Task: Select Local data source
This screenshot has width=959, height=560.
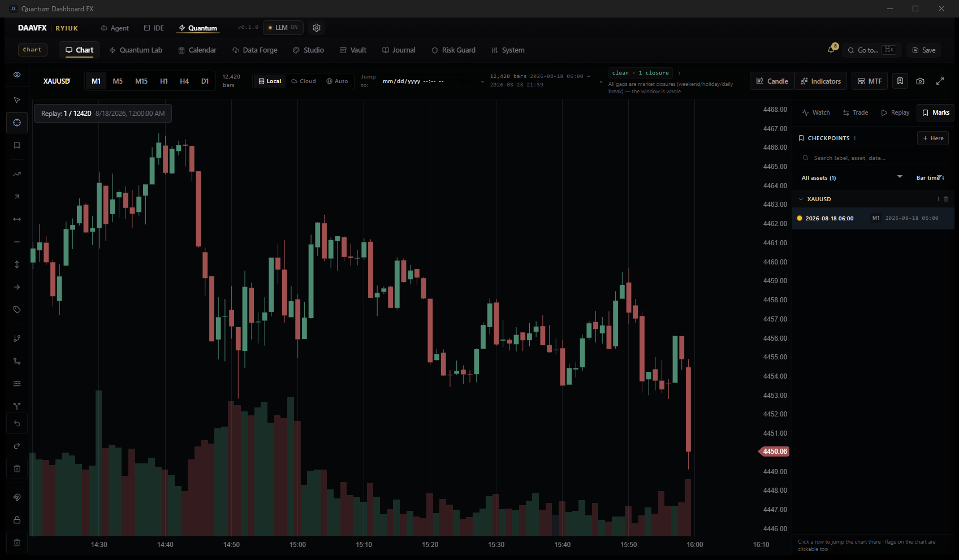Action: 270,81
